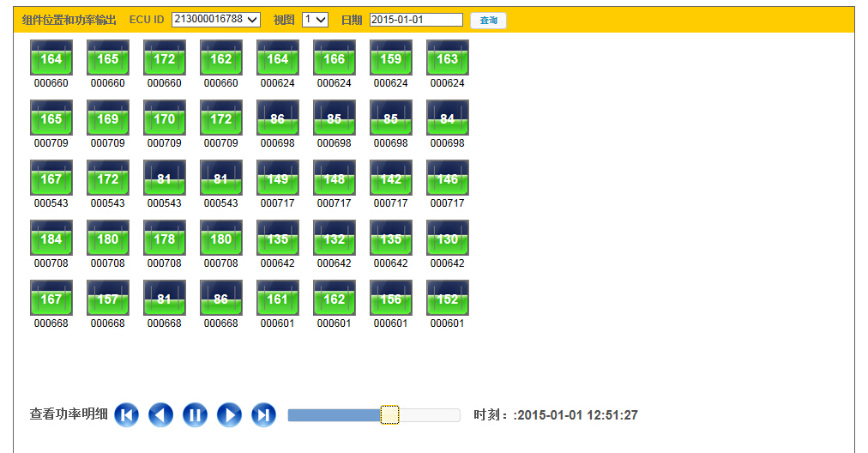Select the panel module displaying 169
This screenshot has height=453, width=868.
[108, 118]
